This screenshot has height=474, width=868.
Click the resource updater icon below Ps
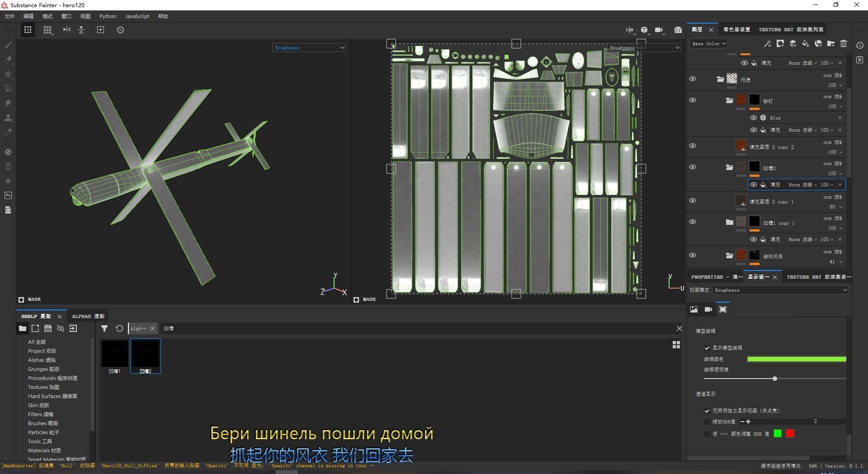click(8, 210)
